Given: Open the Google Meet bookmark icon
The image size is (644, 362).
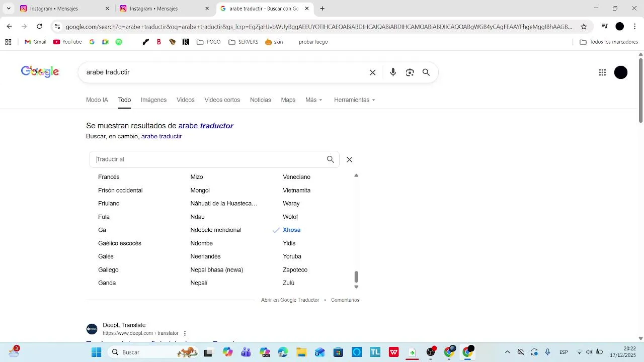Looking at the screenshot, I should (x=105, y=42).
